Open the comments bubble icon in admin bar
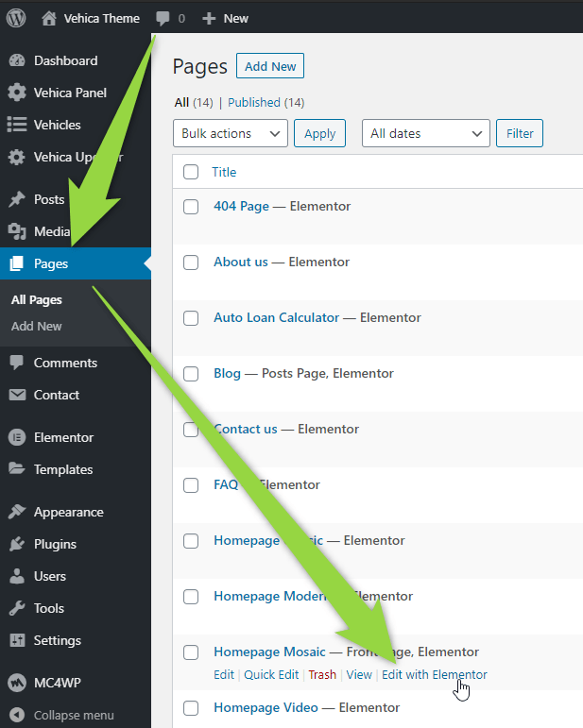This screenshot has width=583, height=728. [x=163, y=18]
